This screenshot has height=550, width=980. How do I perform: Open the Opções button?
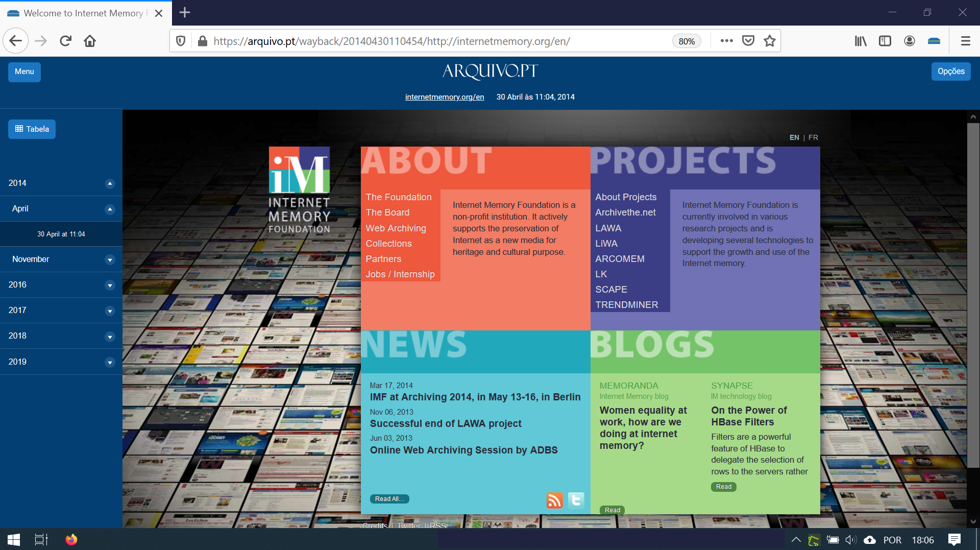[x=951, y=71]
